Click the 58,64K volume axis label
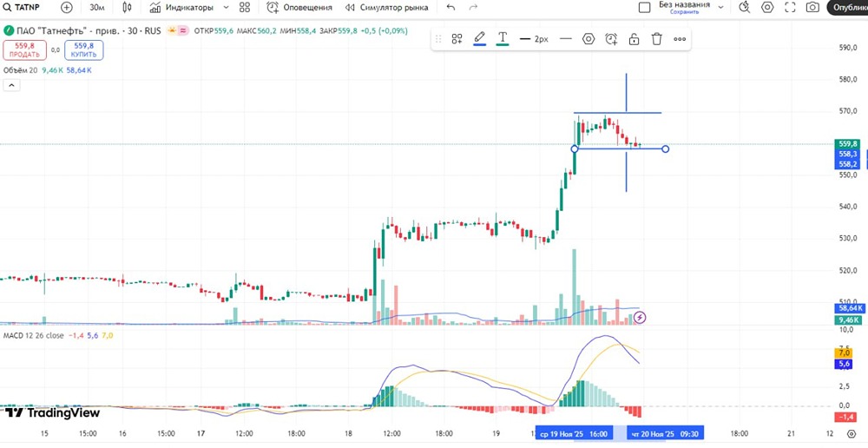This screenshot has height=448, width=868. tap(848, 308)
